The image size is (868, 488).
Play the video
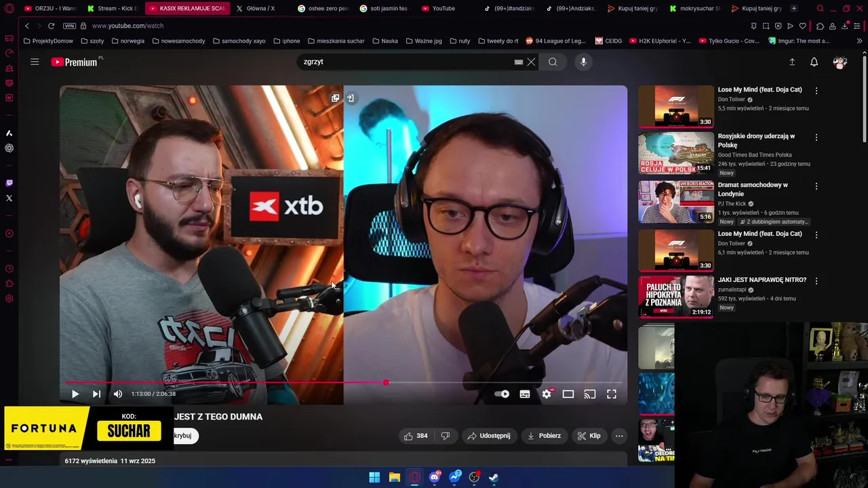75,394
